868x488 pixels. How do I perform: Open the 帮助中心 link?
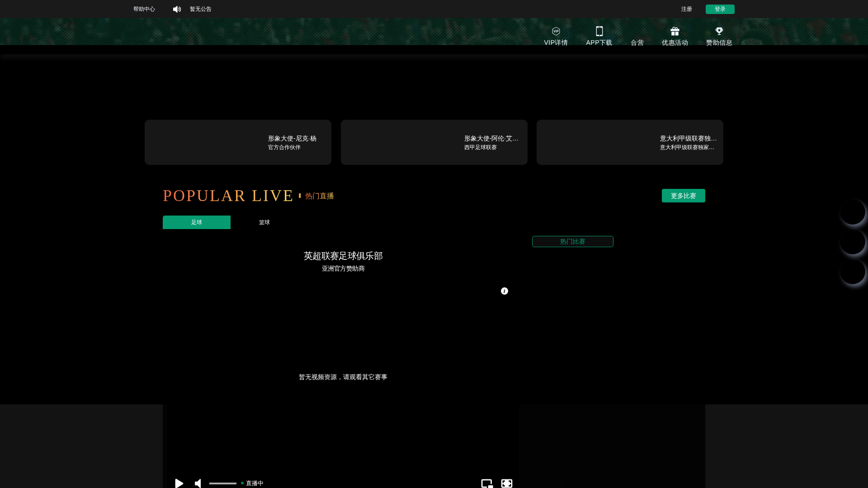pyautogui.click(x=144, y=9)
